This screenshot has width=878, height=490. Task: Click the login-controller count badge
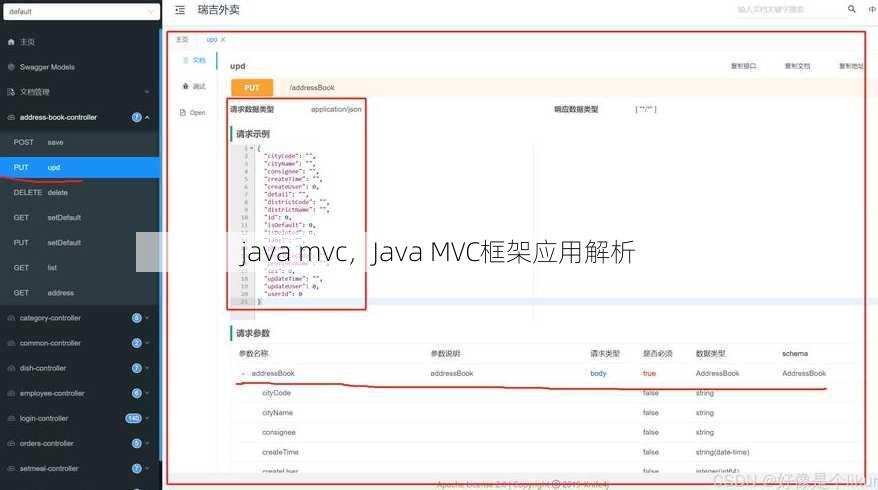pos(133,418)
